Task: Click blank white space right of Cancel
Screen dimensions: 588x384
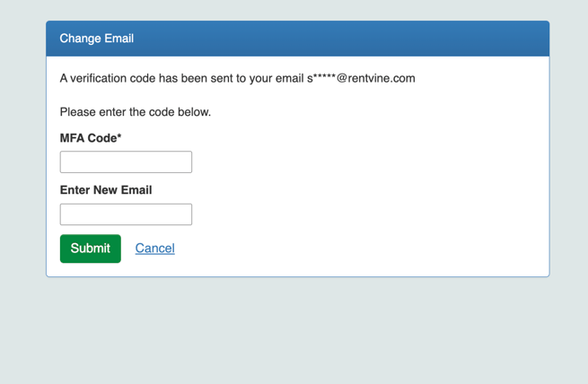Action: pos(359,249)
